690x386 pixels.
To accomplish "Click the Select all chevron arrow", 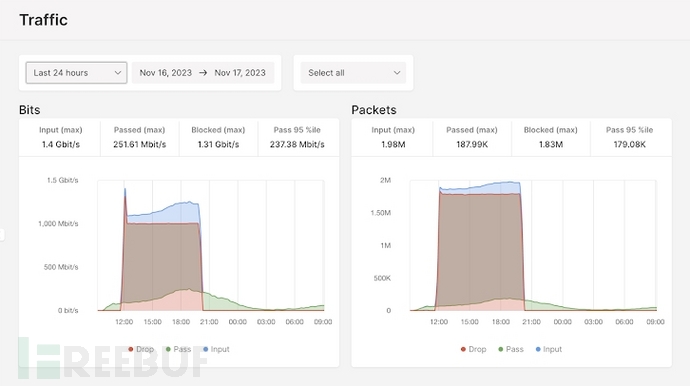I will click(x=397, y=73).
